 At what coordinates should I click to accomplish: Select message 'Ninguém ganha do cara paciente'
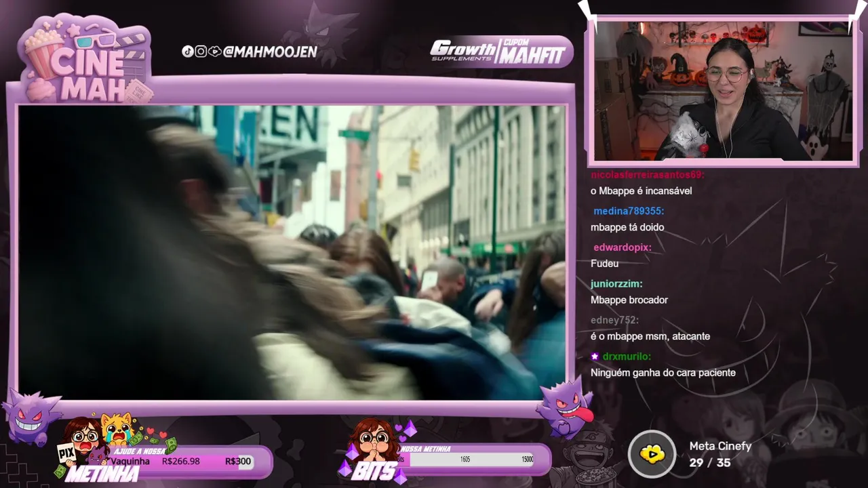click(x=663, y=373)
